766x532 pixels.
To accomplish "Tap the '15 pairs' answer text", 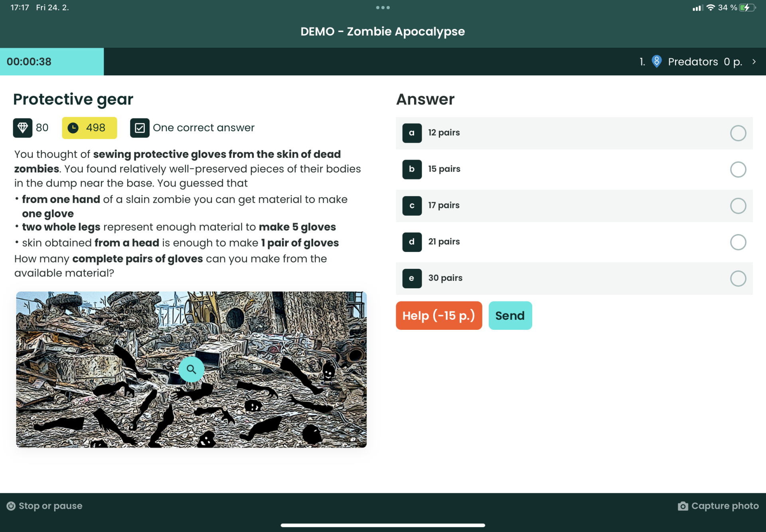I will click(x=444, y=169).
